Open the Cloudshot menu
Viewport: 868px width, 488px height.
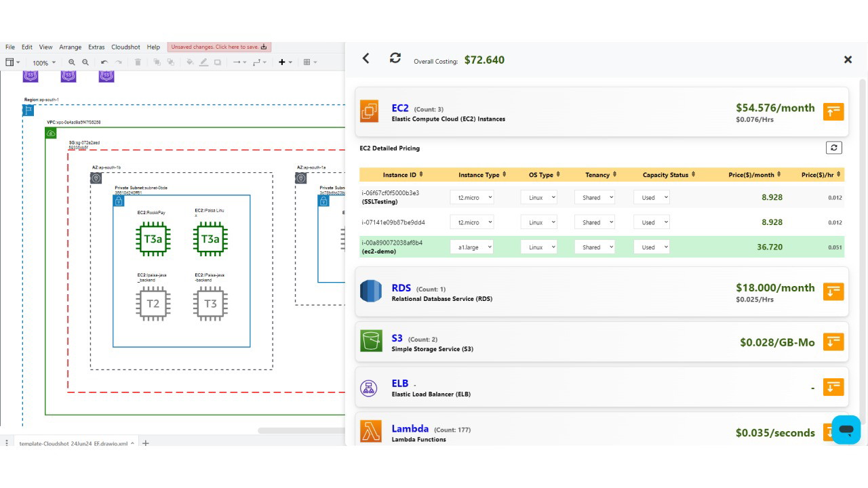point(125,47)
